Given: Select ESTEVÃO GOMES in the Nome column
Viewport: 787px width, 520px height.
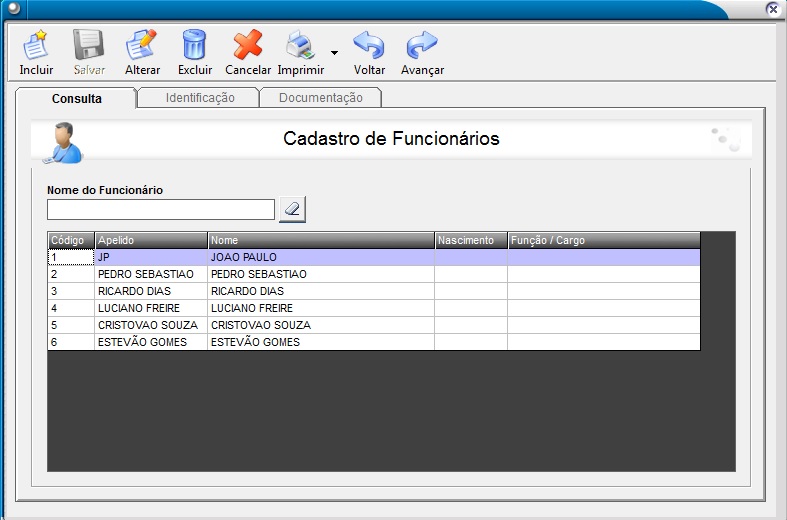Looking at the screenshot, I should 321,342.
